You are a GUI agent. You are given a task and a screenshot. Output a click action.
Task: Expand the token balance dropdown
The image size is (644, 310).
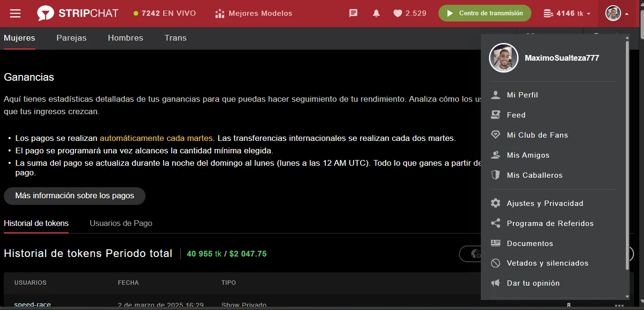point(567,13)
